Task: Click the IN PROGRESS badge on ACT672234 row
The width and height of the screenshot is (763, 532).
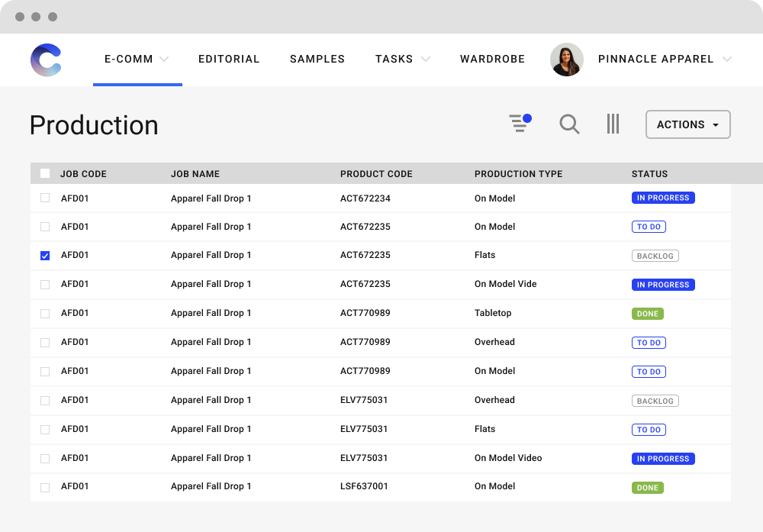Action: [663, 198]
